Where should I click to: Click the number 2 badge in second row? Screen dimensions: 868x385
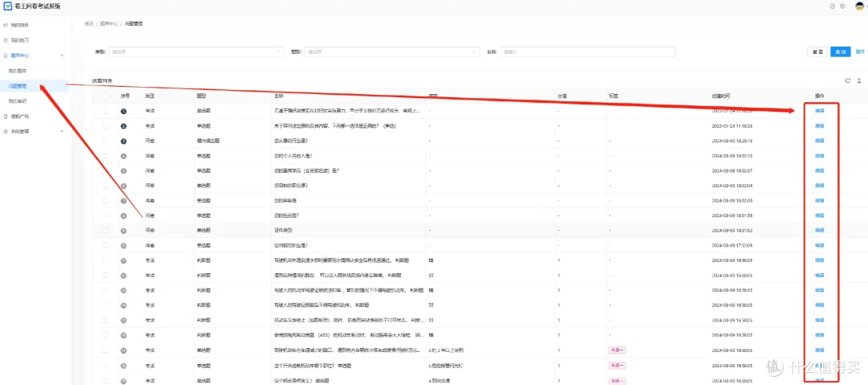(x=124, y=126)
